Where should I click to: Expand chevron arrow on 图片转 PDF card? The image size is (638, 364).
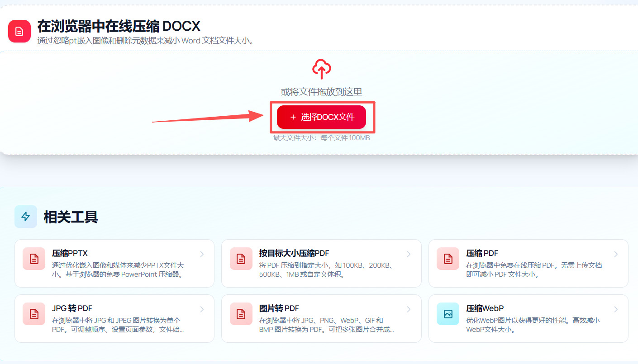pos(409,309)
